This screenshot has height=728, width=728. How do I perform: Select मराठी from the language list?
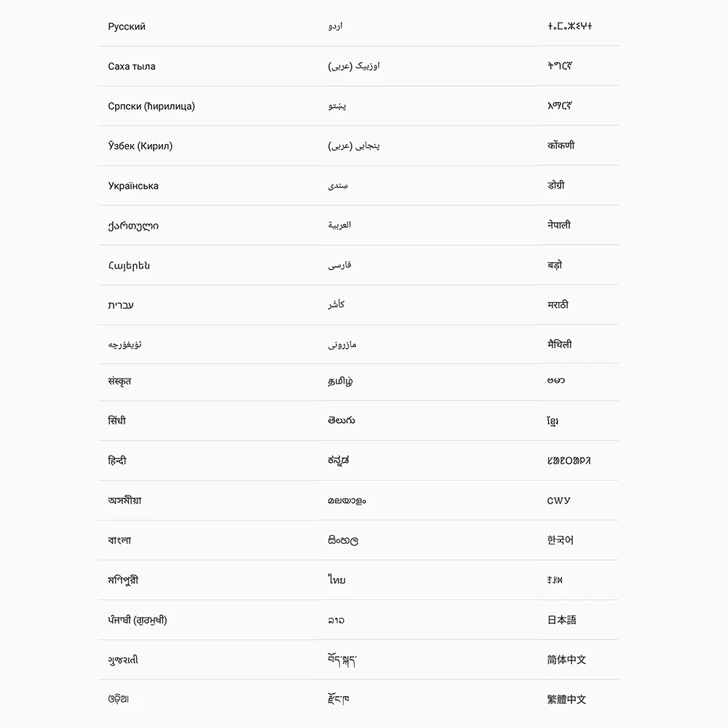pyautogui.click(x=558, y=305)
